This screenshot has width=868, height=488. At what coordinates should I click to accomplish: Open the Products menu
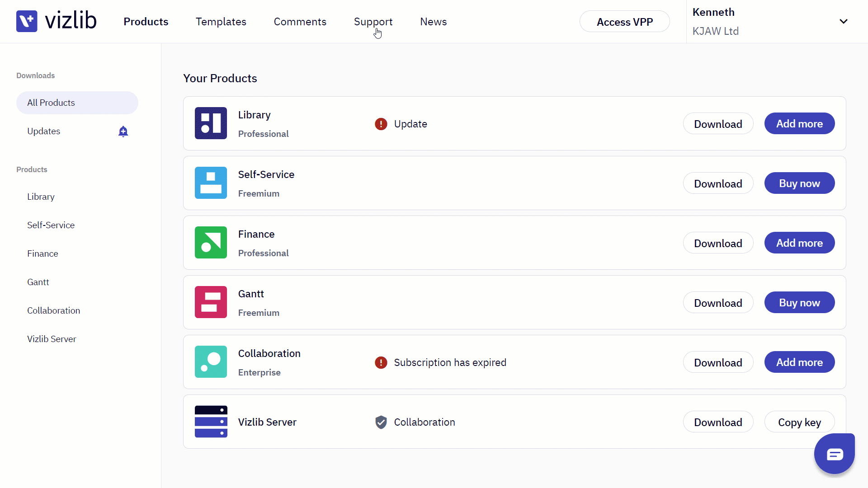coord(146,22)
